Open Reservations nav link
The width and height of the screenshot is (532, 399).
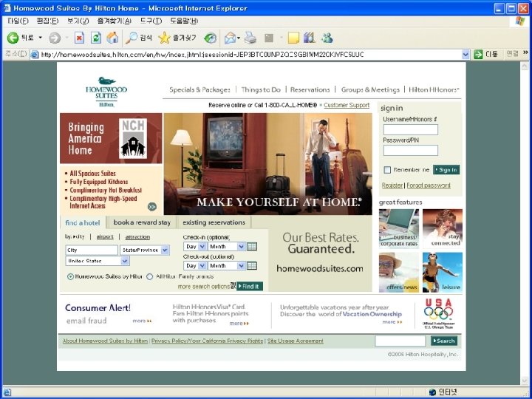[310, 90]
